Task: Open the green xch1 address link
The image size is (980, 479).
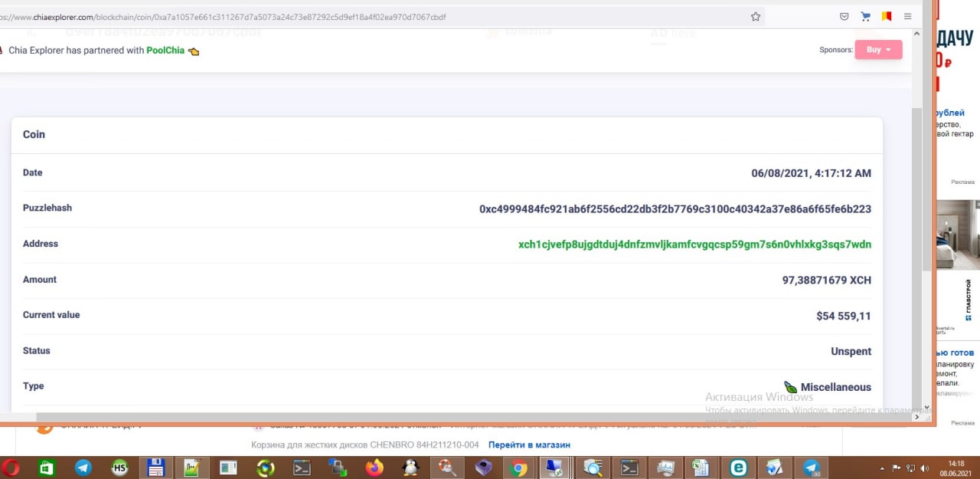Action: click(x=694, y=244)
